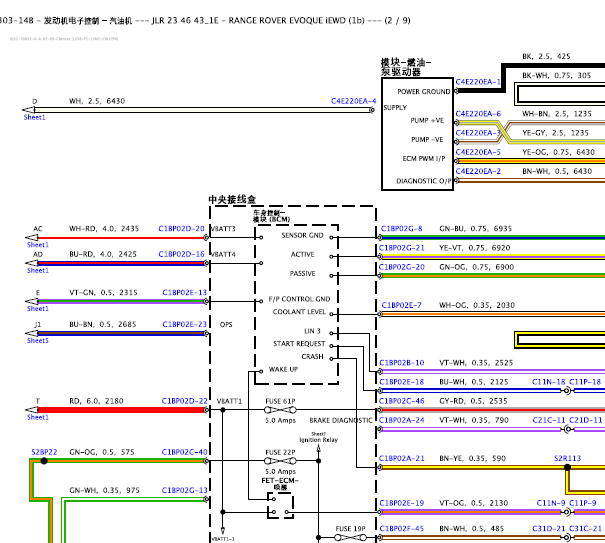Select connector link C4E220EA-5
Screen dimensions: 605x543
[478, 152]
